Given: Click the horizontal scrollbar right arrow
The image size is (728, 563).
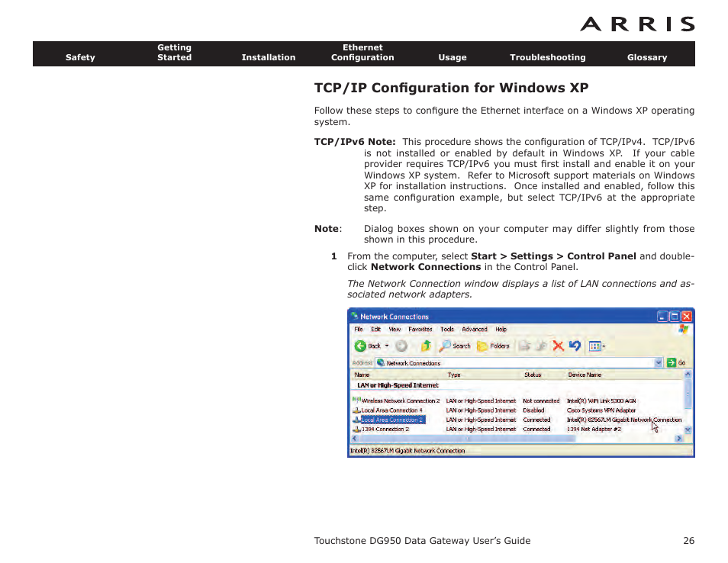Looking at the screenshot, I should [x=679, y=438].
